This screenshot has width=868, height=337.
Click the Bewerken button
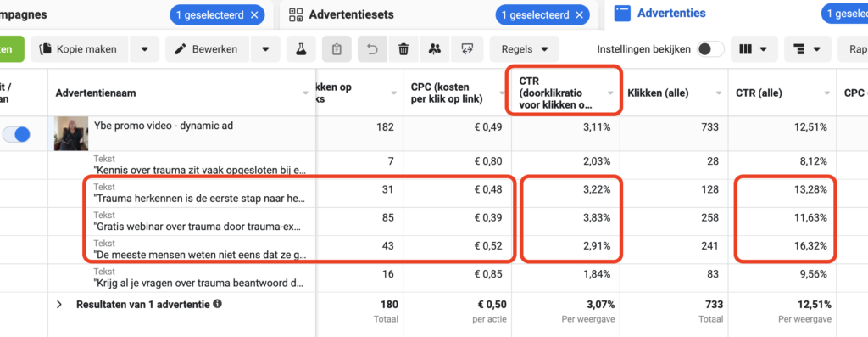[x=209, y=49]
